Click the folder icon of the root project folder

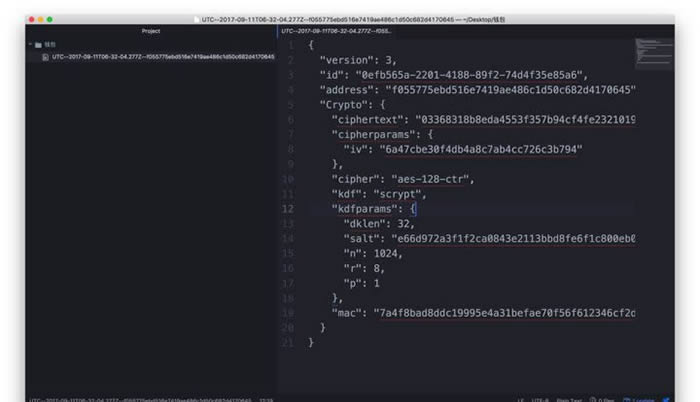38,45
